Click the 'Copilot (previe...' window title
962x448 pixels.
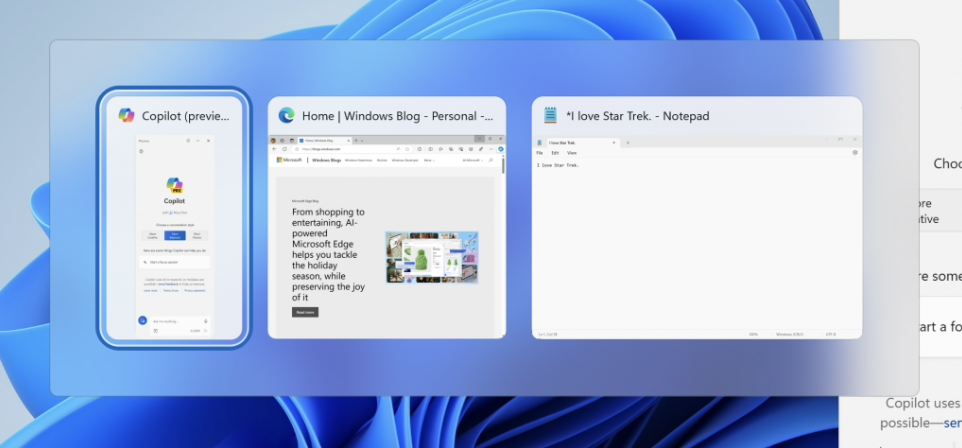point(186,116)
